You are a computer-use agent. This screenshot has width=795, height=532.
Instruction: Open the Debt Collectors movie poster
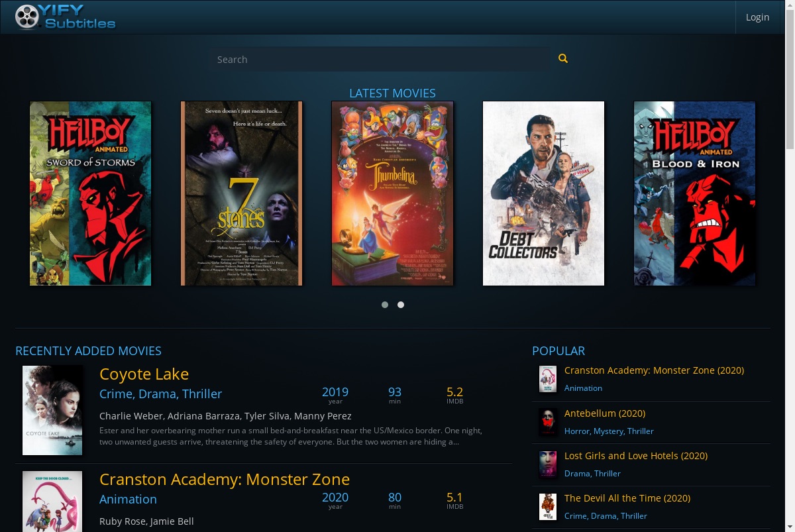[x=544, y=193]
